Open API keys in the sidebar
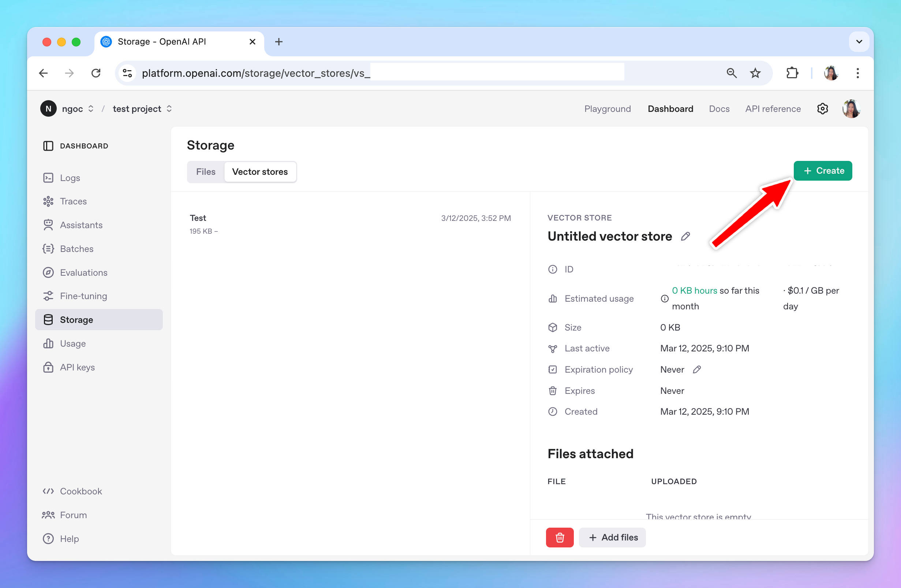Viewport: 901px width, 588px height. coord(77,367)
